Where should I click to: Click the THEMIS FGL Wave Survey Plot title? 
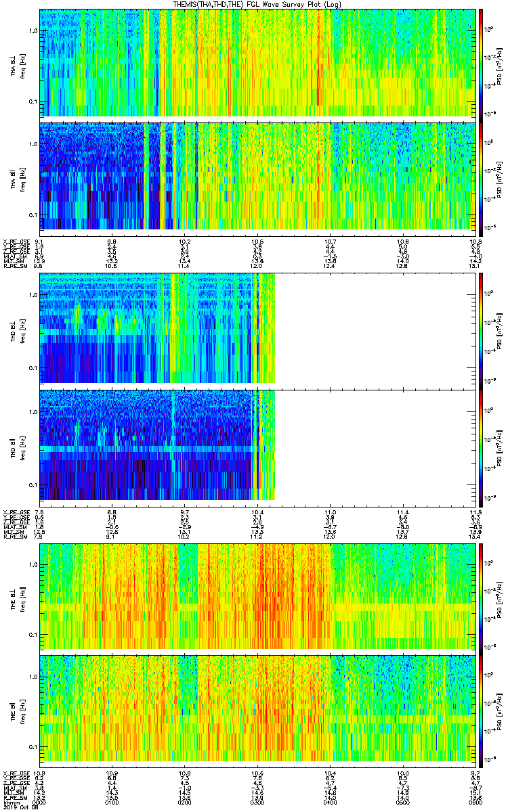pyautogui.click(x=258, y=4)
